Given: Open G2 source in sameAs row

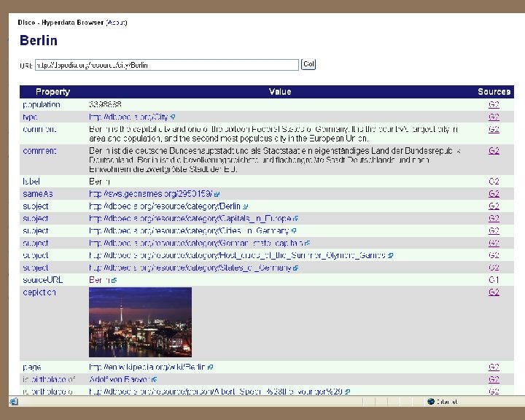Looking at the screenshot, I should point(494,193).
